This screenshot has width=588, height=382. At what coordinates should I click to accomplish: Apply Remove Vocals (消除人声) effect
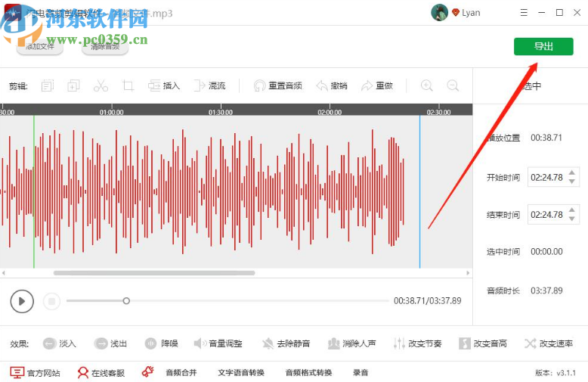click(x=351, y=343)
